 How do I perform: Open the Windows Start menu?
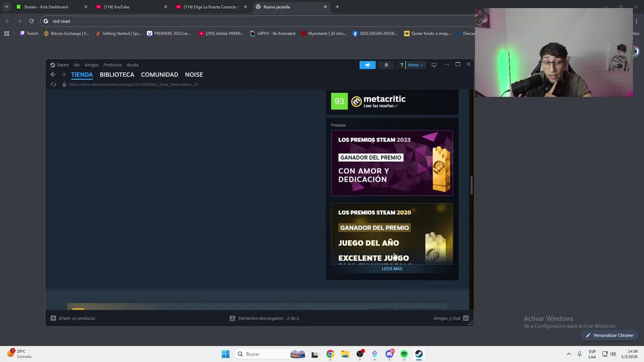click(225, 354)
